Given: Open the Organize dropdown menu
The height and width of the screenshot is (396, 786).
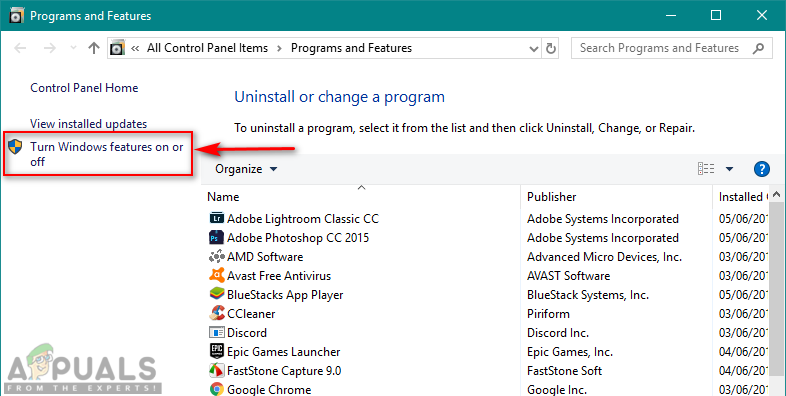Looking at the screenshot, I should [x=246, y=169].
